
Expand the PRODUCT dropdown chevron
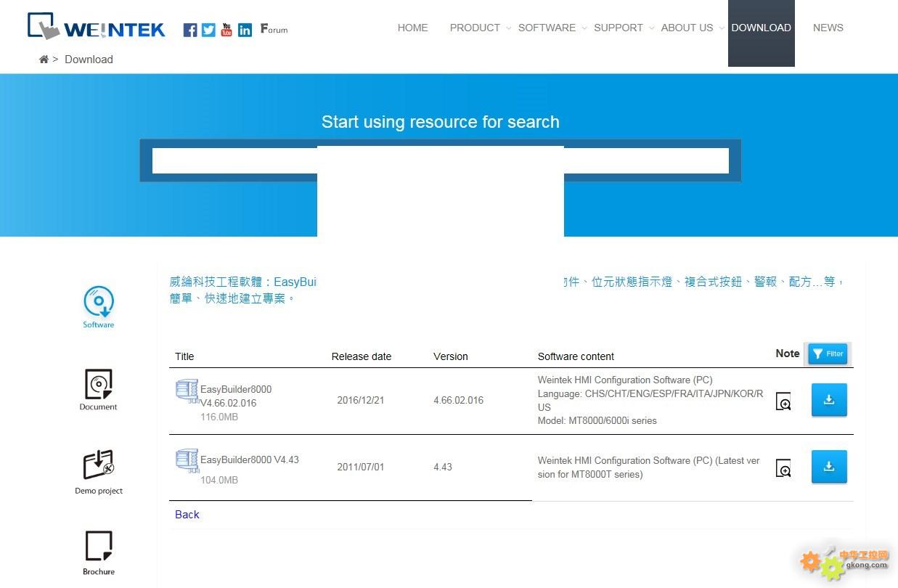point(509,28)
